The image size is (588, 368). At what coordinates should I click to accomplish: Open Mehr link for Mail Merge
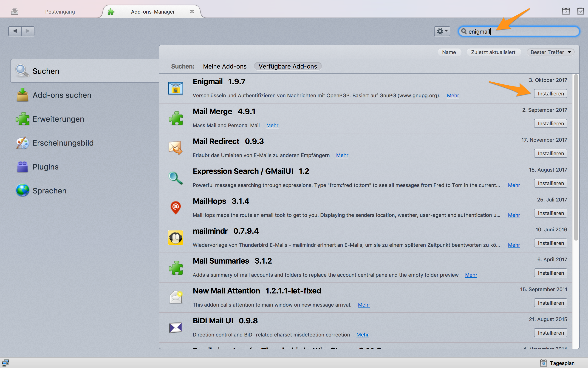click(x=272, y=125)
